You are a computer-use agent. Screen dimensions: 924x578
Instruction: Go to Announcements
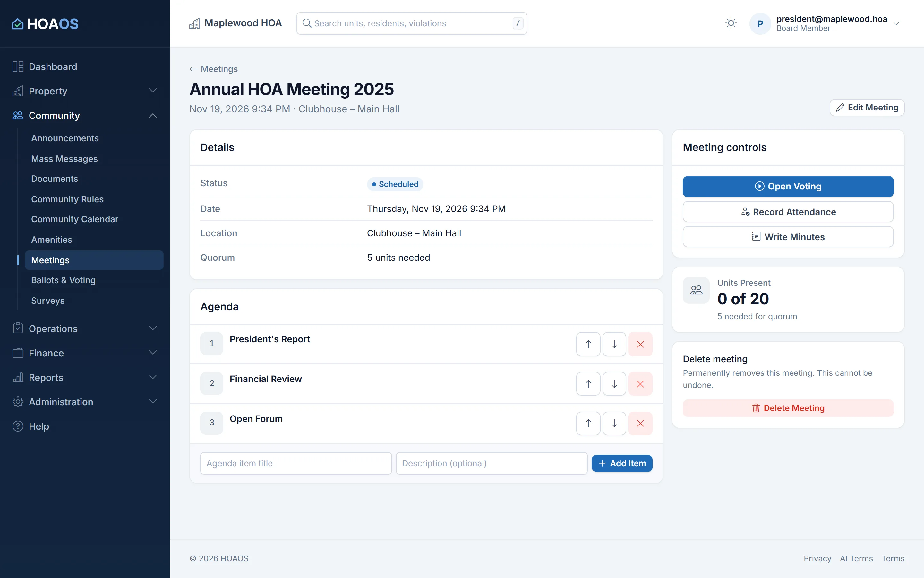pyautogui.click(x=94, y=138)
